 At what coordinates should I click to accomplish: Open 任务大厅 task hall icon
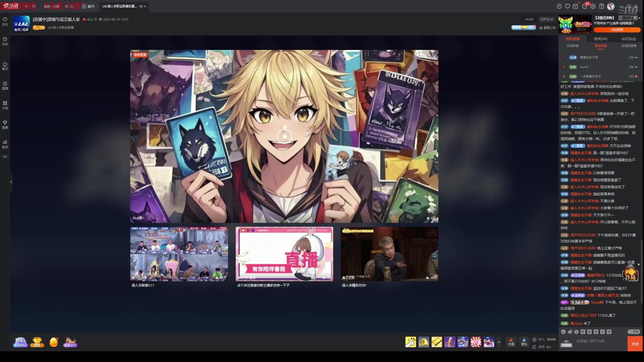[x=70, y=342]
